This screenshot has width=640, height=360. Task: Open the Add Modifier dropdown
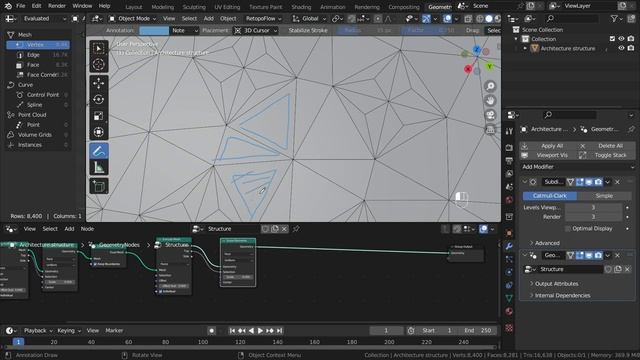(x=578, y=167)
